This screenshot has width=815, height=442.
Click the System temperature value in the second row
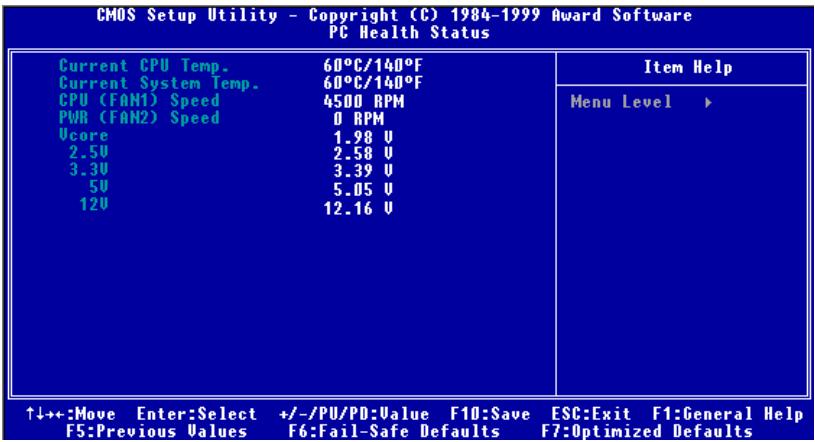click(373, 83)
